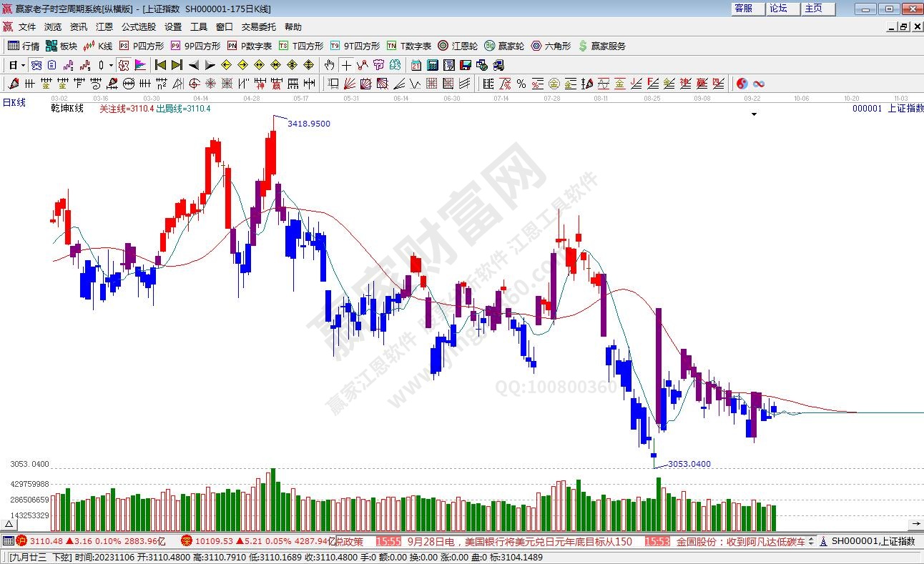Screen dimensions: 924x564
Task: Click the yin-yang Taiji icon
Action: [x=742, y=84]
